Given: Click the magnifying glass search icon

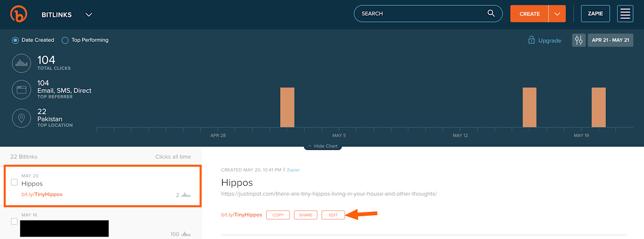Looking at the screenshot, I should pos(491,13).
